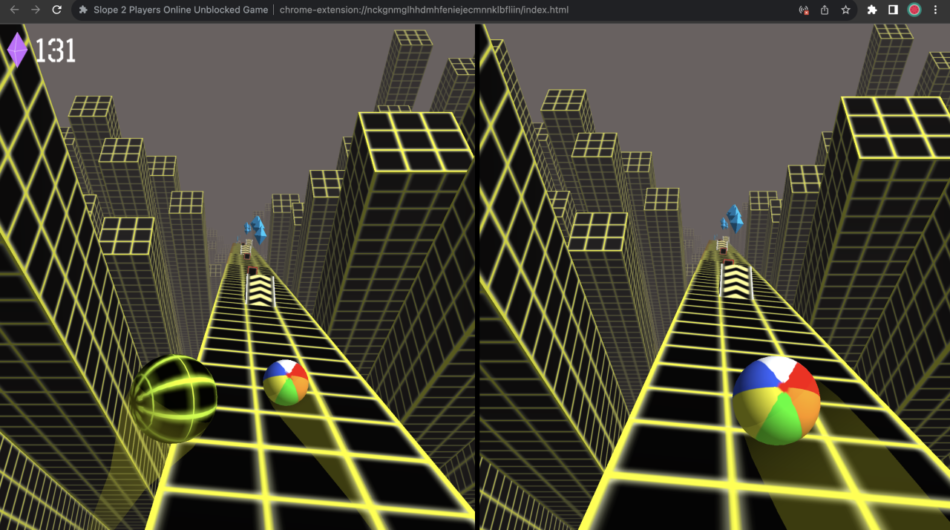Share this page using the share icon
The width and height of the screenshot is (950, 530).
pyautogui.click(x=824, y=10)
